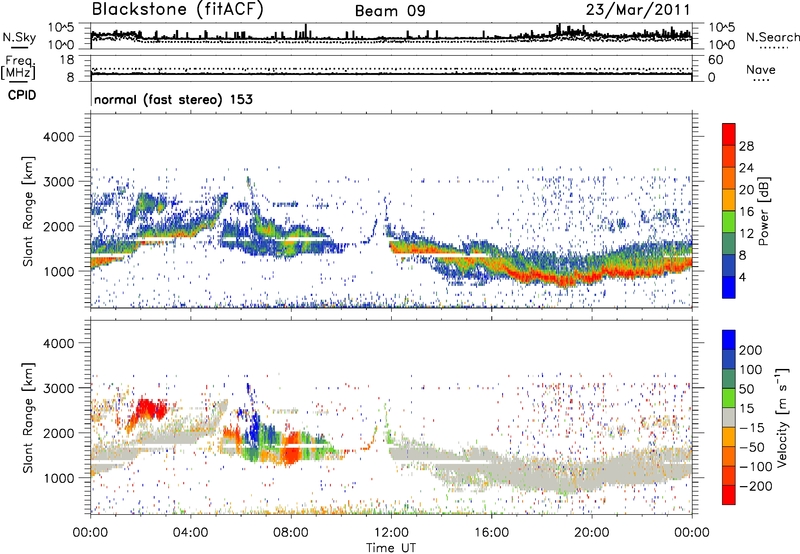
Task: Click the gray segment of the velocity color bar
Action: (x=729, y=417)
